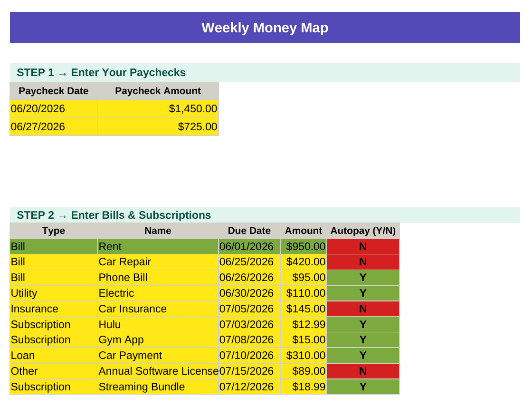The image size is (532, 407).
Task: Select the Paycheck Date column header
Action: [54, 91]
